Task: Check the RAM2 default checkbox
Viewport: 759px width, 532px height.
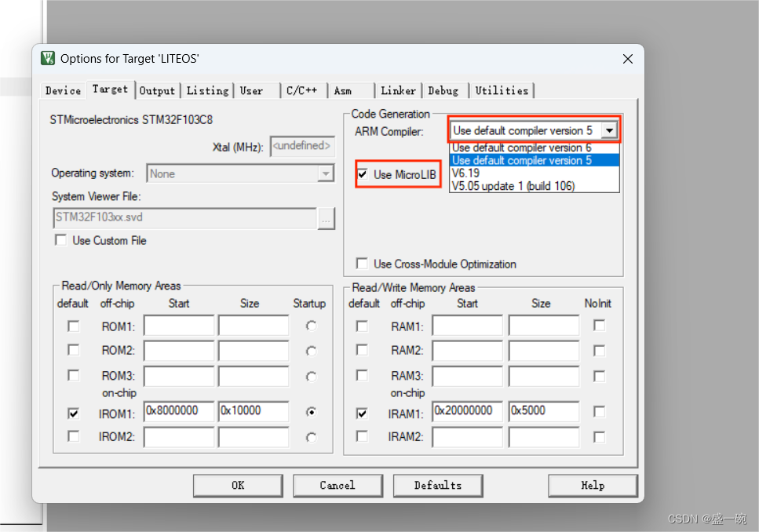Action: tap(362, 349)
